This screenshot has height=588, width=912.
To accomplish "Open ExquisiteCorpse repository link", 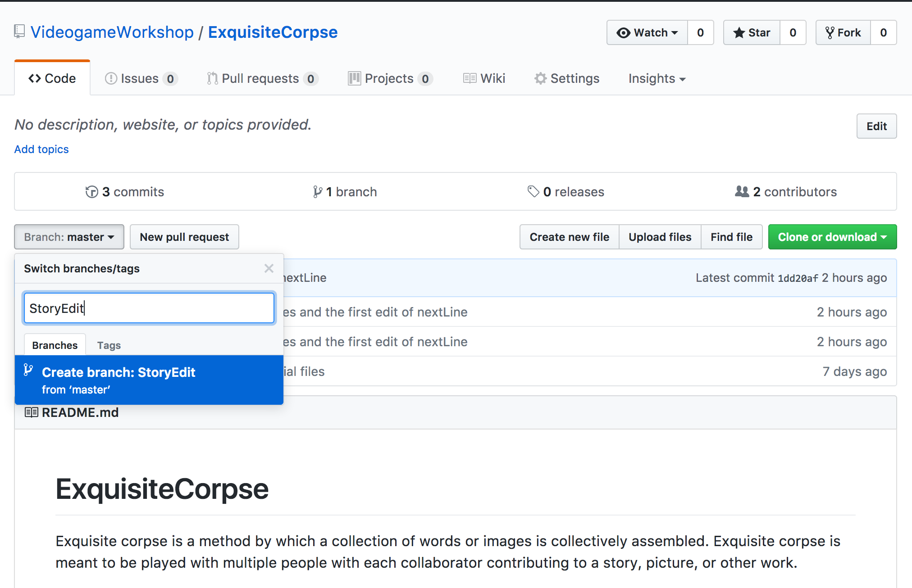I will coord(273,32).
